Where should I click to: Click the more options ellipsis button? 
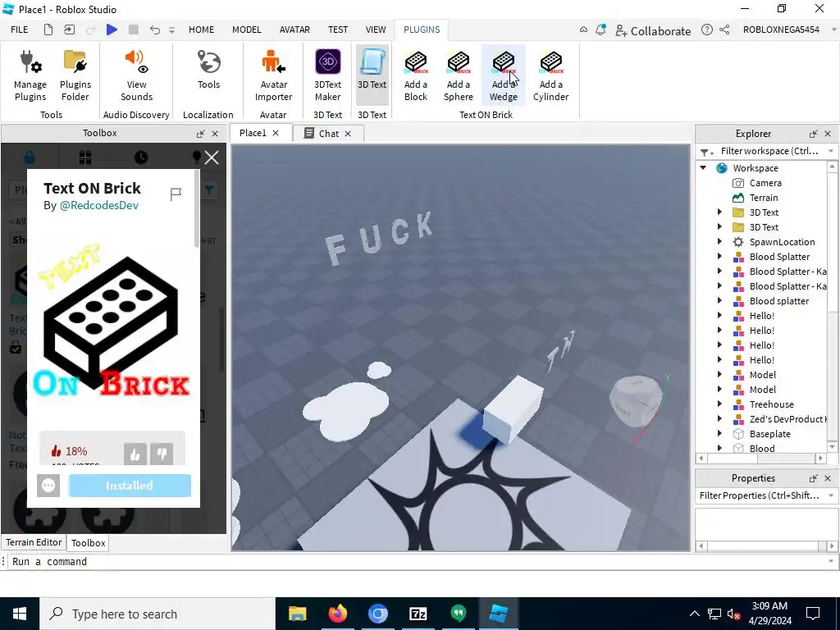point(48,486)
